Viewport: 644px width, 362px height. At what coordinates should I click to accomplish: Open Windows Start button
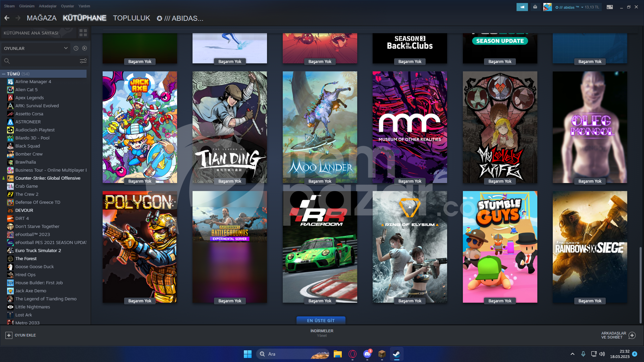tap(248, 354)
